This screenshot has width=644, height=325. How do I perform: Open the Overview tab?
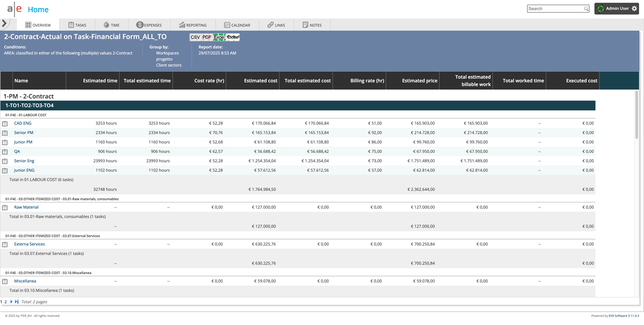[37, 25]
